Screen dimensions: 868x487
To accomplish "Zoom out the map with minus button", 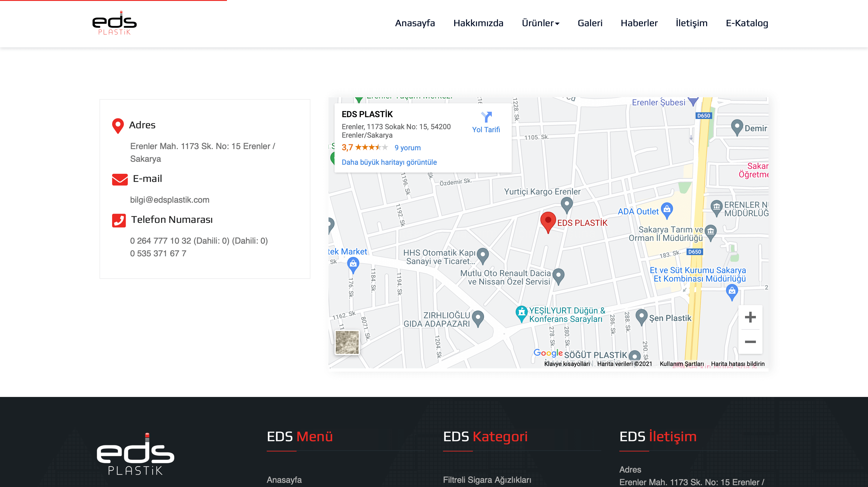I will click(x=750, y=342).
